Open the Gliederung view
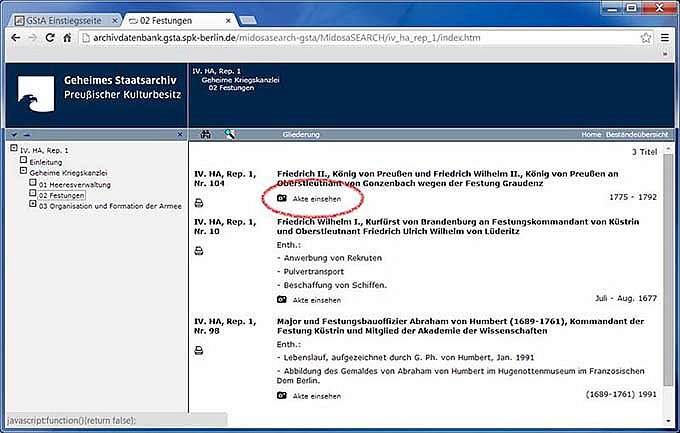 (x=301, y=134)
